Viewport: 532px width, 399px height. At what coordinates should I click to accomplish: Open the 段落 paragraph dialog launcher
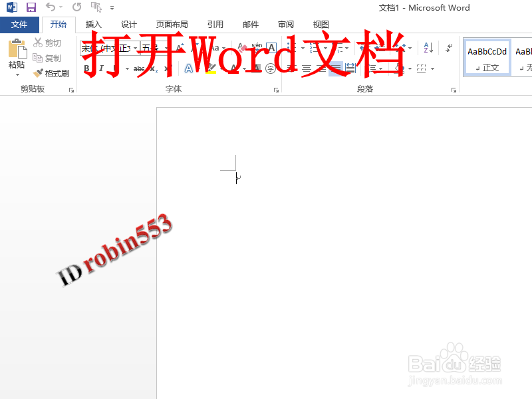click(x=454, y=90)
